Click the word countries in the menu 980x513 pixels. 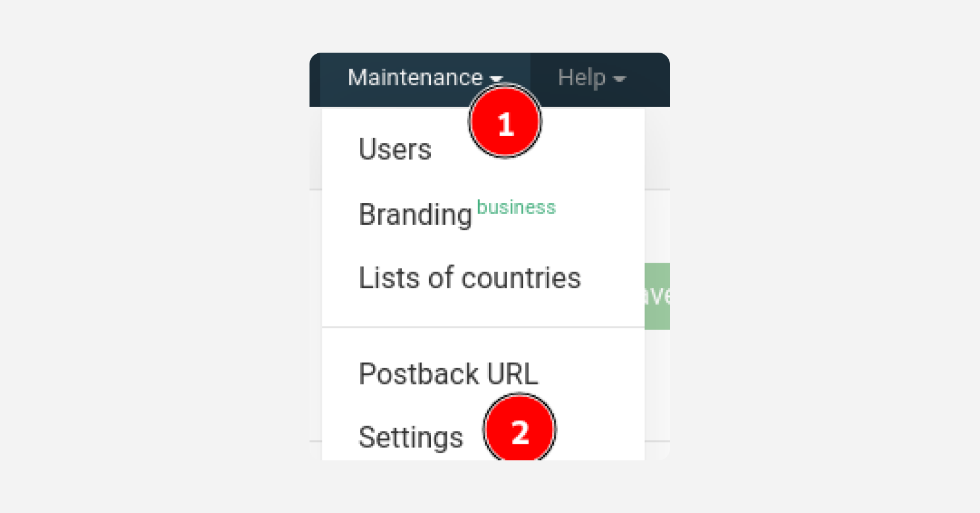521,278
